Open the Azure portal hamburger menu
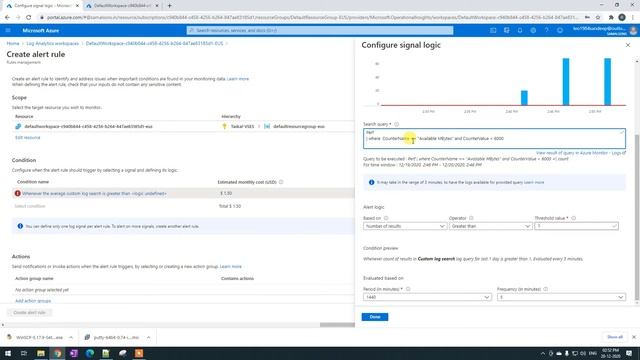Viewport: 640px width, 360px height. click(x=8, y=30)
